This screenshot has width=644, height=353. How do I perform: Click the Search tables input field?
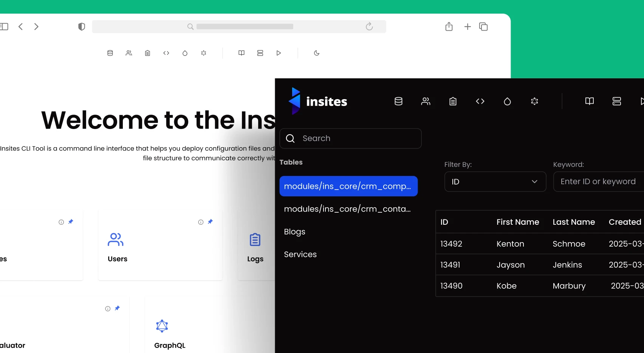pos(355,138)
